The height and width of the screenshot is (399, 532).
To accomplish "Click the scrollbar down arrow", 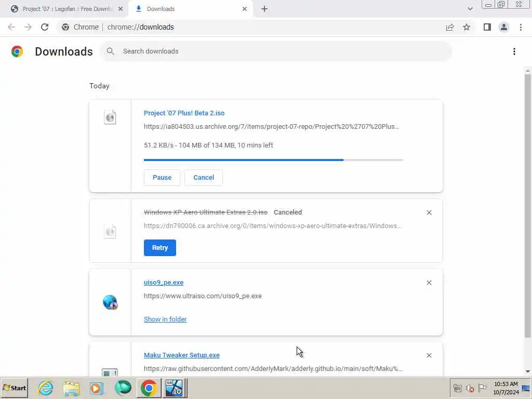I will click(x=528, y=371).
